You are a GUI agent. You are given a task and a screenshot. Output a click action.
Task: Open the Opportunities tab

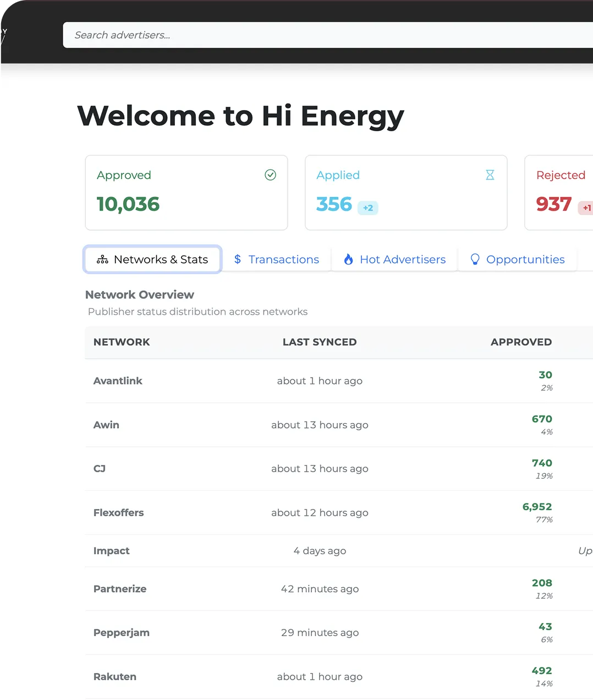tap(517, 259)
